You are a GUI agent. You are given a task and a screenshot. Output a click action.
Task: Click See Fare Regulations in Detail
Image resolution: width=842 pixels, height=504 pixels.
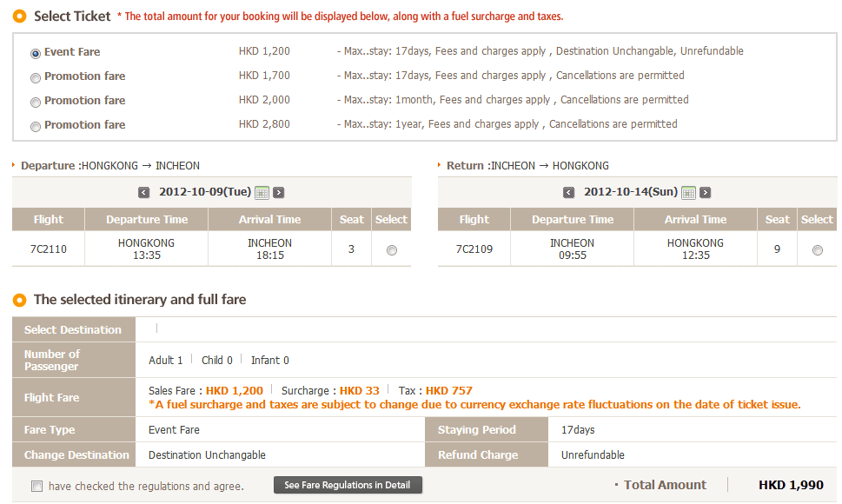pos(348,485)
